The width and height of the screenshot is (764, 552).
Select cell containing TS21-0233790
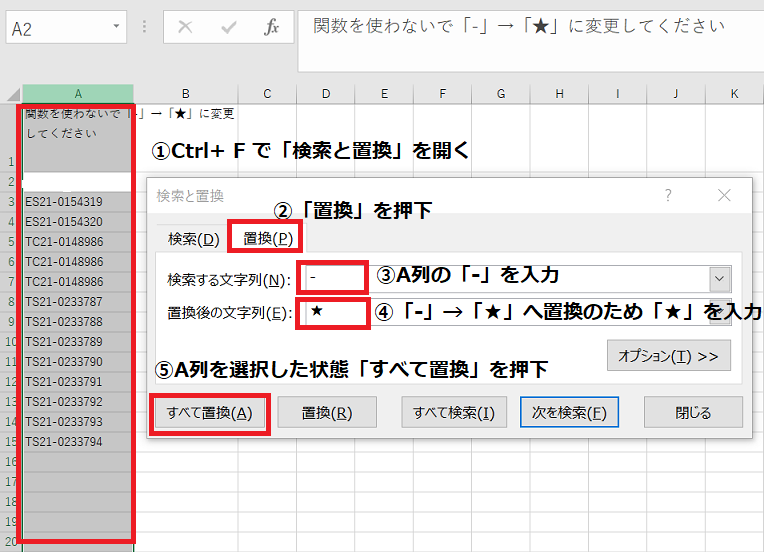pyautogui.click(x=78, y=362)
